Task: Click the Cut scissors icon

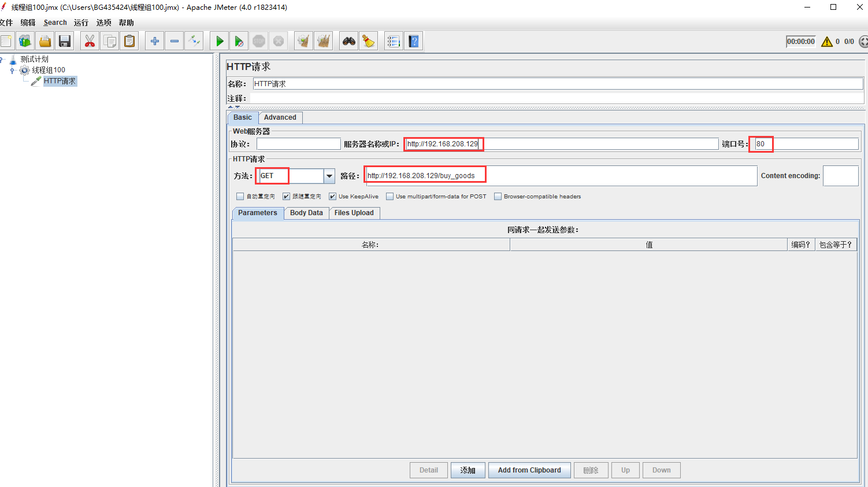Action: click(90, 41)
